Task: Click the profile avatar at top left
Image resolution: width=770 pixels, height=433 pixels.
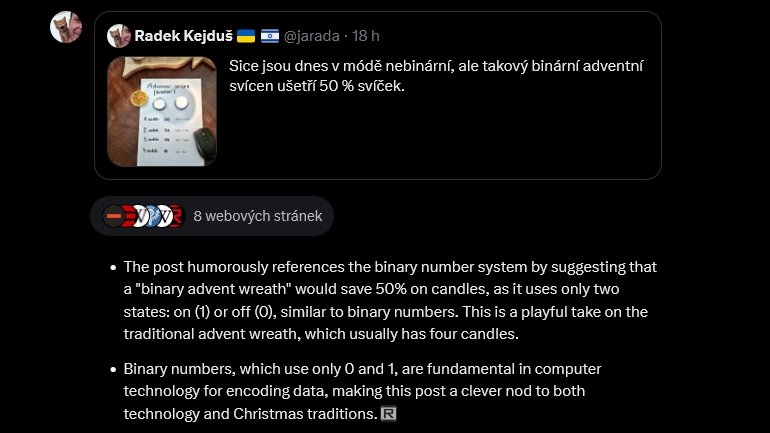Action: (x=66, y=26)
